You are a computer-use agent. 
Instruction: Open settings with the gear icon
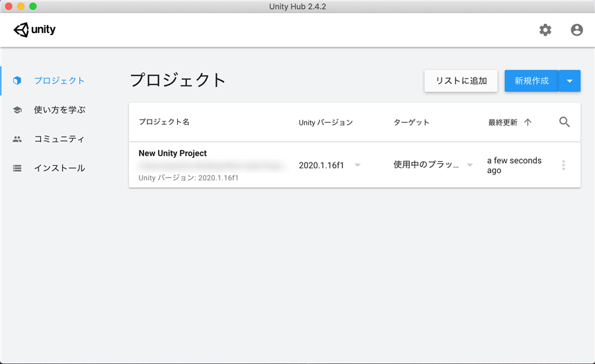pos(545,30)
